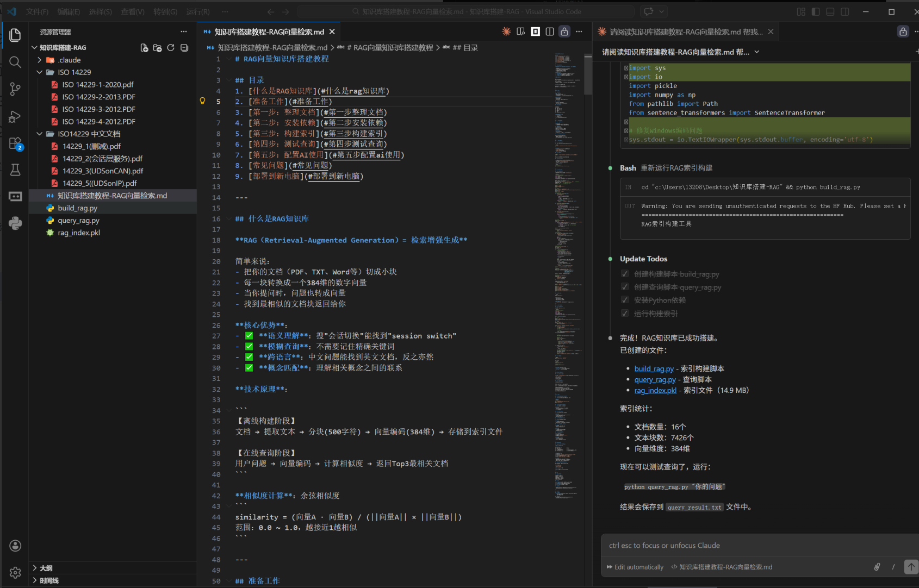Open the 编辑(E) menu

(69, 11)
